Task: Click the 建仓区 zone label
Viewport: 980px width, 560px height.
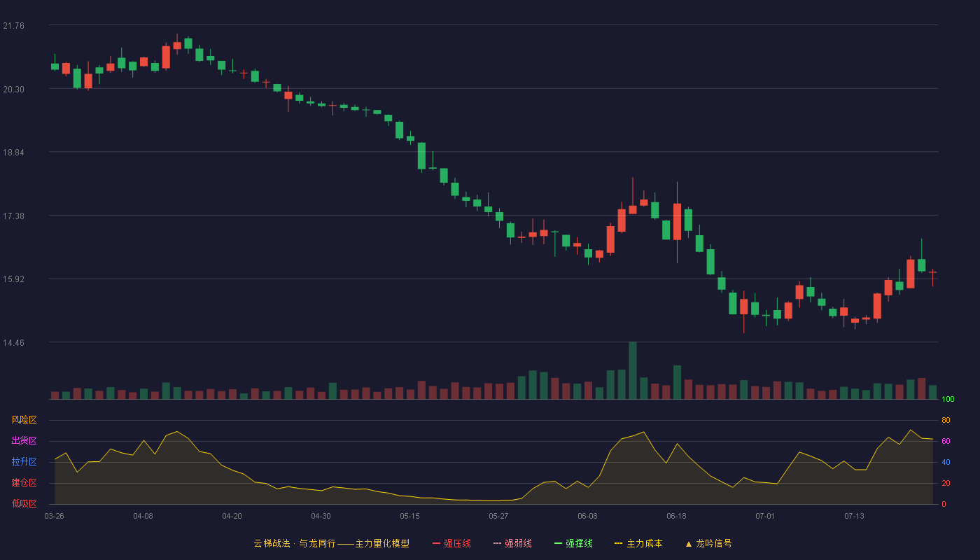Action: click(x=24, y=483)
